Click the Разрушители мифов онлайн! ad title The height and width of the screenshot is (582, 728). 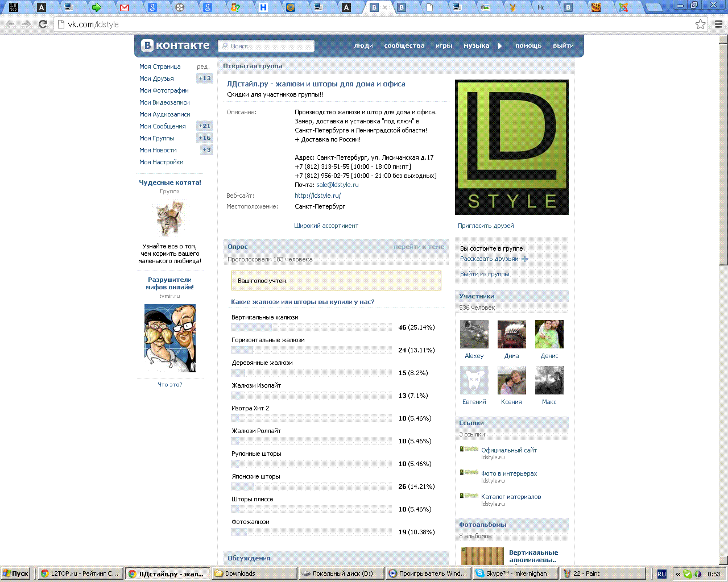click(x=169, y=284)
